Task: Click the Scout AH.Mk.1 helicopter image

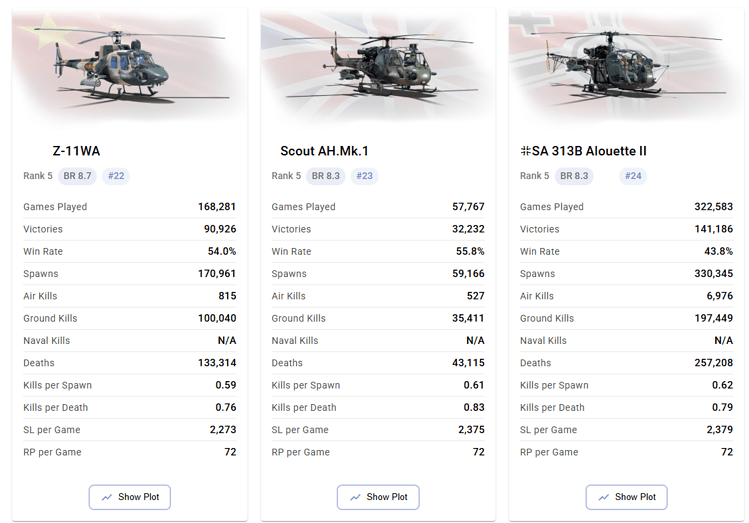Action: tap(378, 65)
